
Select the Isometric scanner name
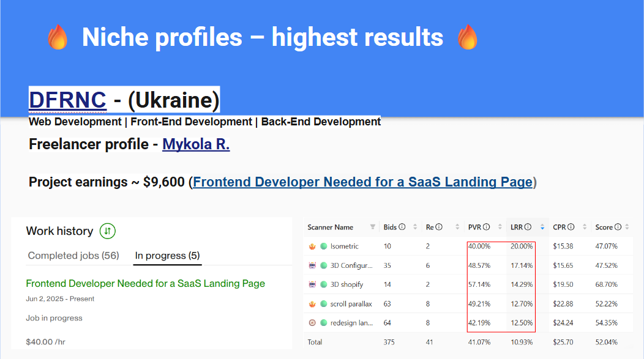tap(344, 246)
